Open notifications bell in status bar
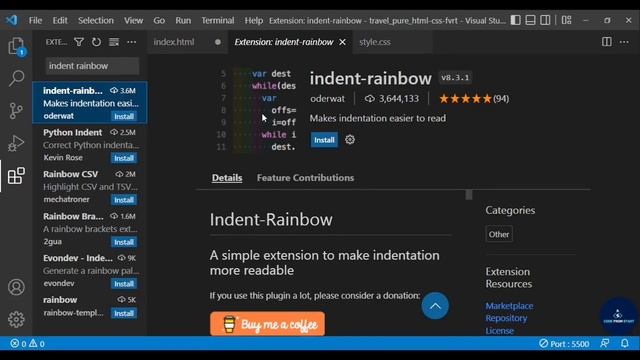This screenshot has height=360, width=640. (x=624, y=343)
